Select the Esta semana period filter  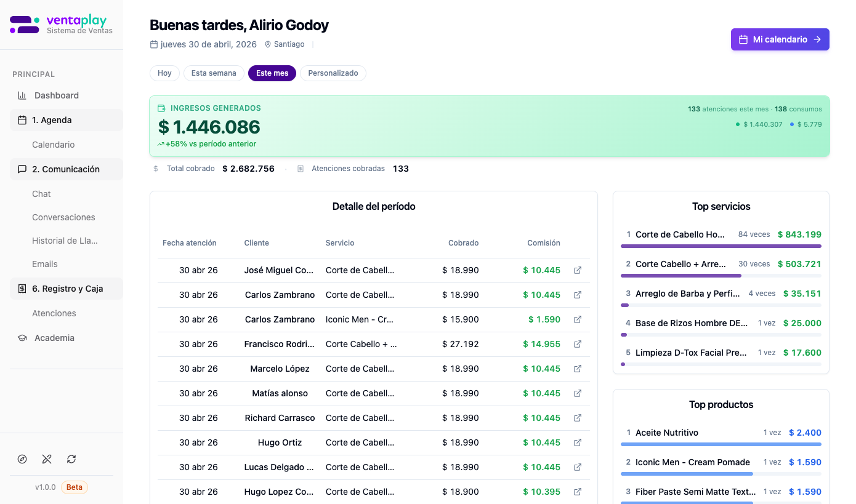[x=214, y=73]
